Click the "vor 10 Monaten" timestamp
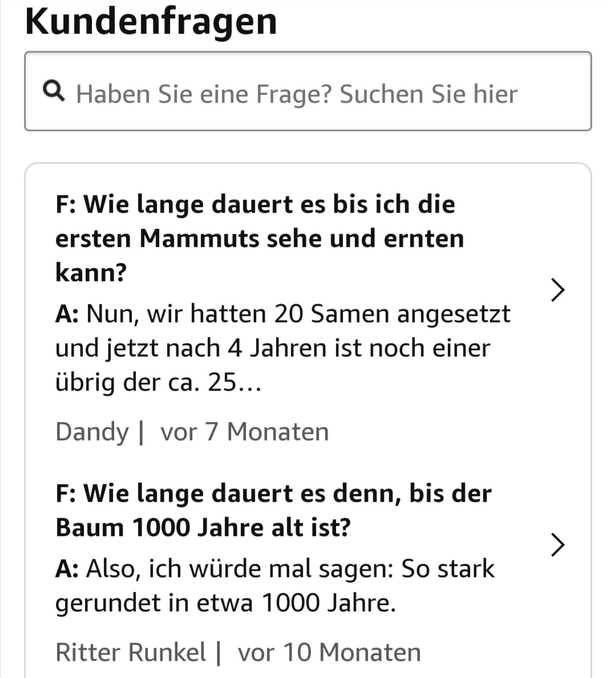The height and width of the screenshot is (678, 616). click(329, 652)
